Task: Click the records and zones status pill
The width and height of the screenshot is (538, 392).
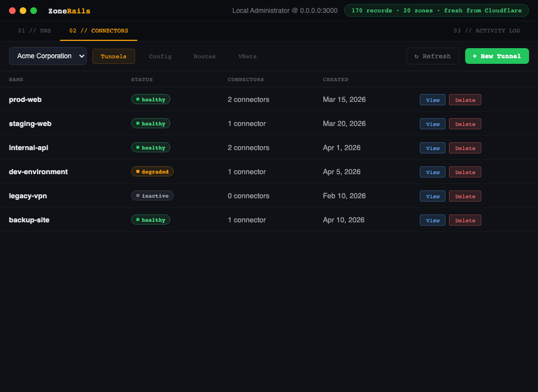Action: [x=436, y=11]
